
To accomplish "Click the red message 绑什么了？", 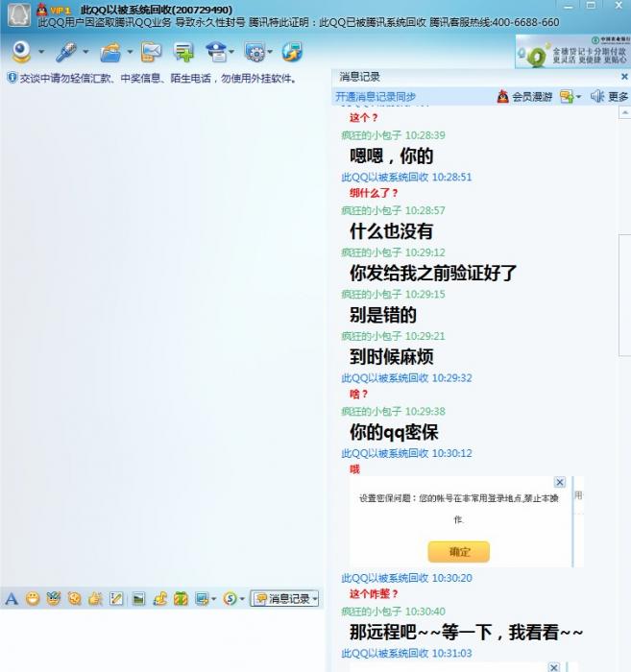I will click(374, 193).
